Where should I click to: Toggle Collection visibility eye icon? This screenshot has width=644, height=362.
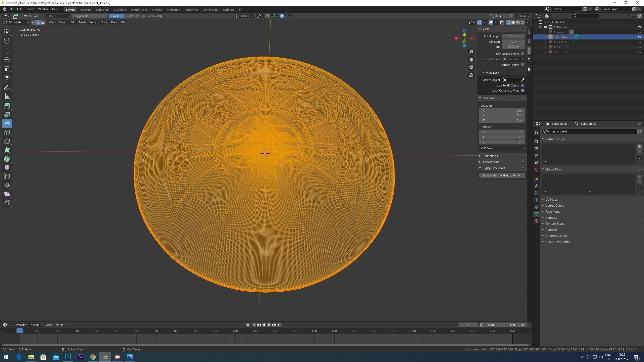coord(639,27)
